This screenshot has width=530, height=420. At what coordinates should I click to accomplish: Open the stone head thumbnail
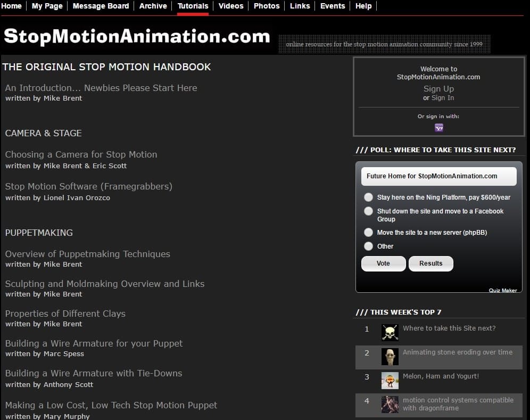(390, 356)
